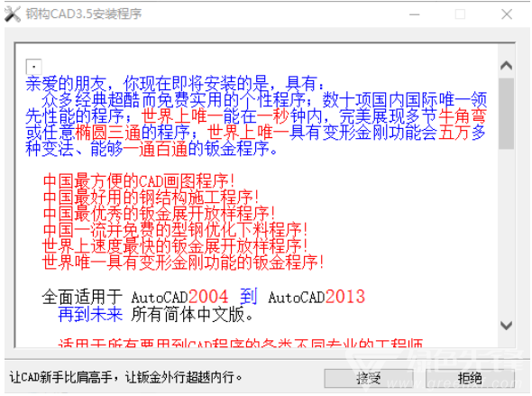Click the scroll up arrow of the text box
Screen dimensions: 532x396
pyautogui.click(x=506, y=65)
